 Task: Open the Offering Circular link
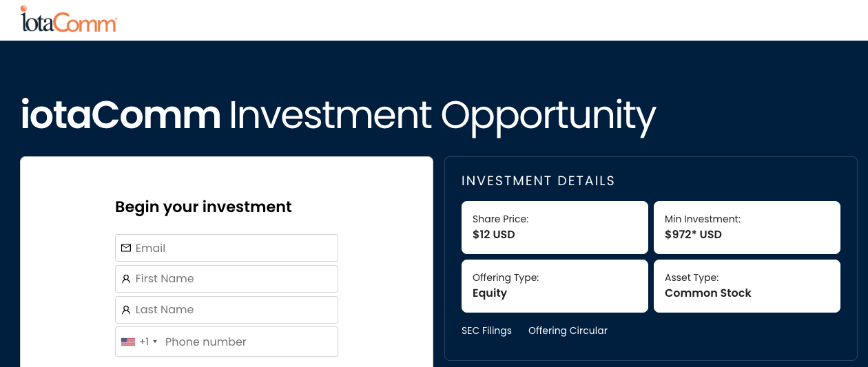point(568,331)
